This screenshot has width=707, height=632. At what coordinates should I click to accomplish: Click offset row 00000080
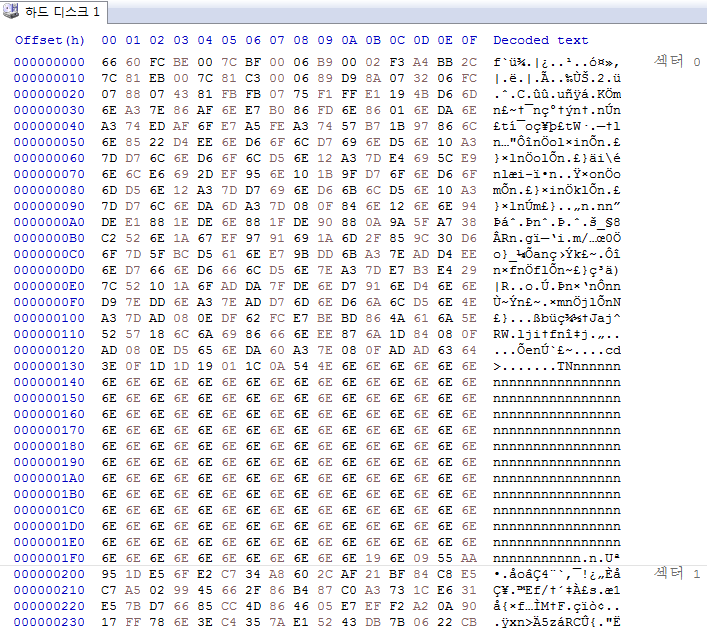49,190
